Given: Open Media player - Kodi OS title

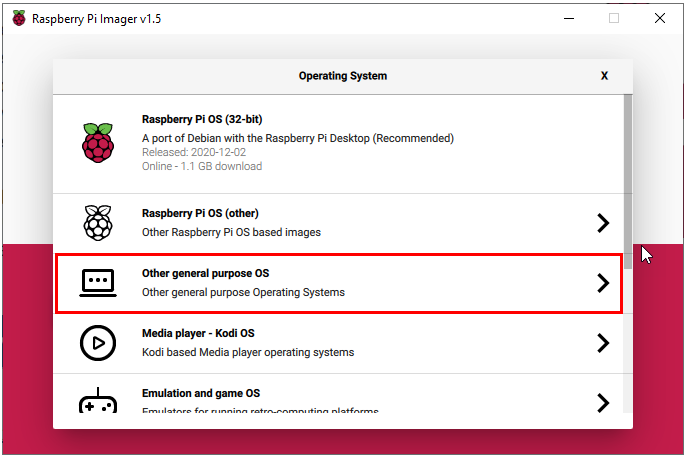Looking at the screenshot, I should (x=198, y=333).
